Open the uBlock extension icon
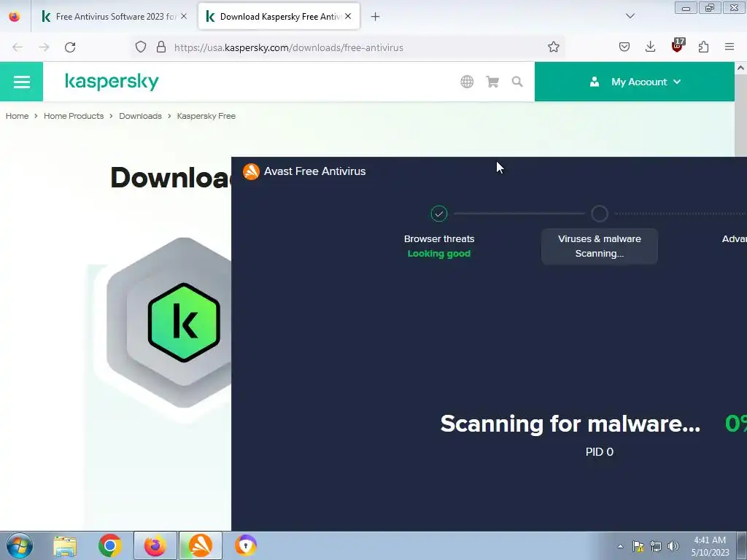This screenshot has height=560, width=747. pos(677,46)
